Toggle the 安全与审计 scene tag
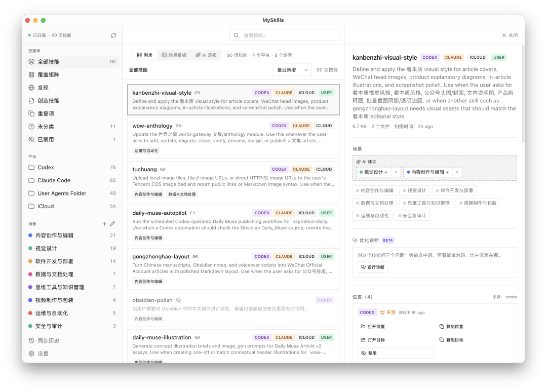 [x=412, y=216]
